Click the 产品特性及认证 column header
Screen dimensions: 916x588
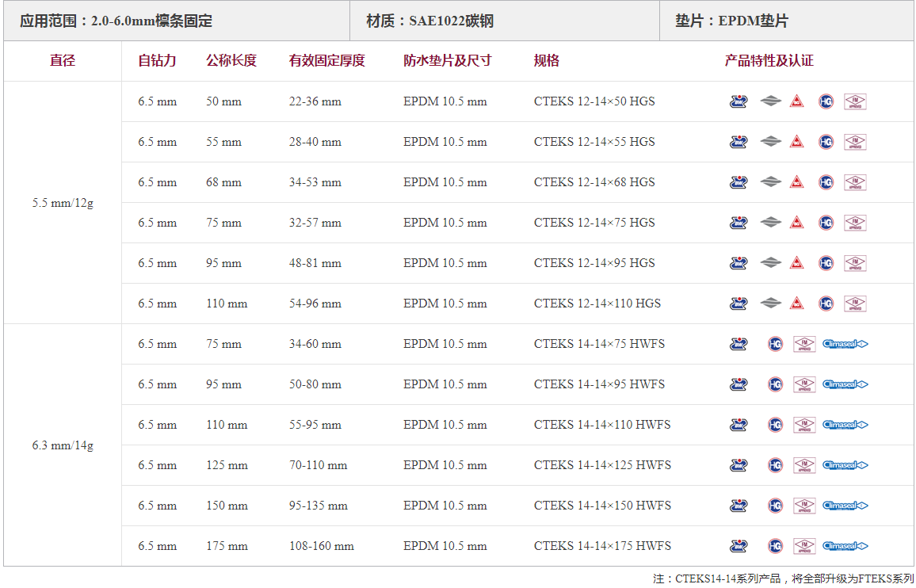coord(769,61)
